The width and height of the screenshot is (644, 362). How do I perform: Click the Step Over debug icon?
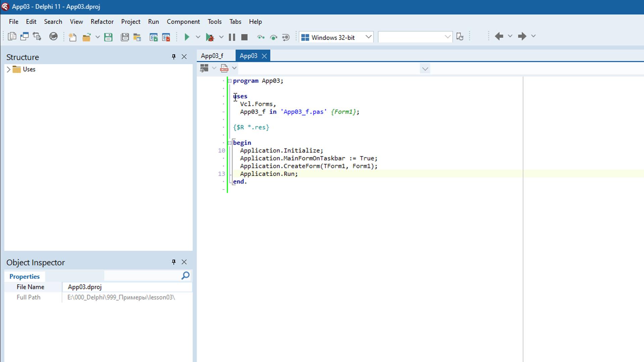(x=261, y=37)
